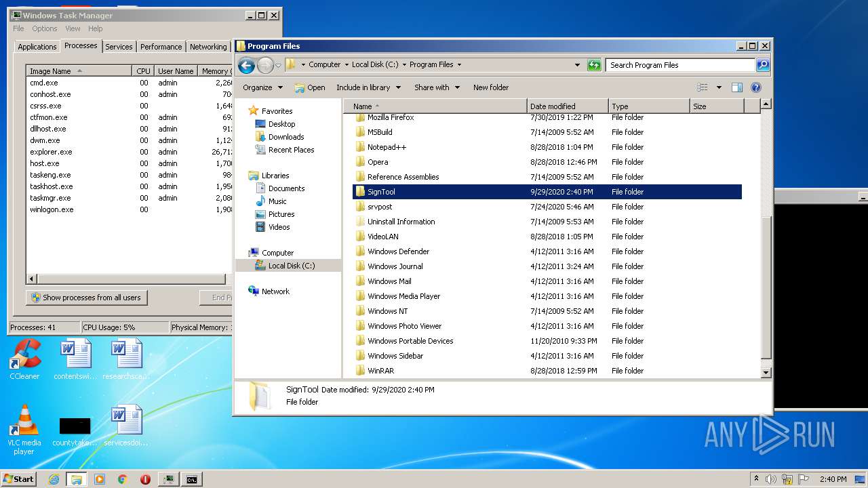868x488 pixels.
Task: Open the media player taskbar icon
Action: coord(100,479)
